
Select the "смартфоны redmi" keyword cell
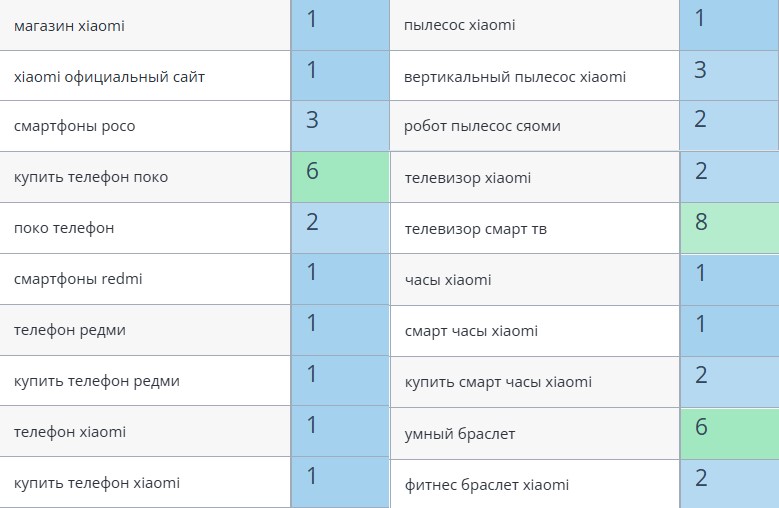tap(78, 279)
